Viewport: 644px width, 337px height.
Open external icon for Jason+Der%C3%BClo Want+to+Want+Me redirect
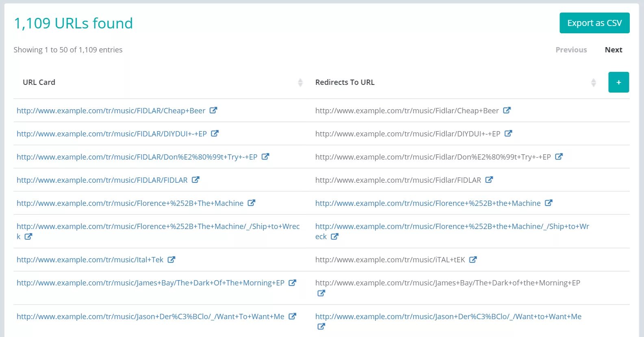pyautogui.click(x=321, y=326)
